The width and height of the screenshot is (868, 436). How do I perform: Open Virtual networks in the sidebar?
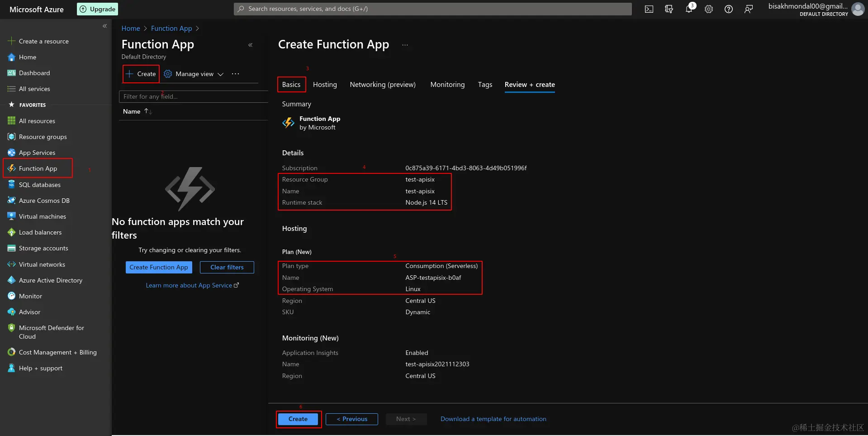point(42,264)
